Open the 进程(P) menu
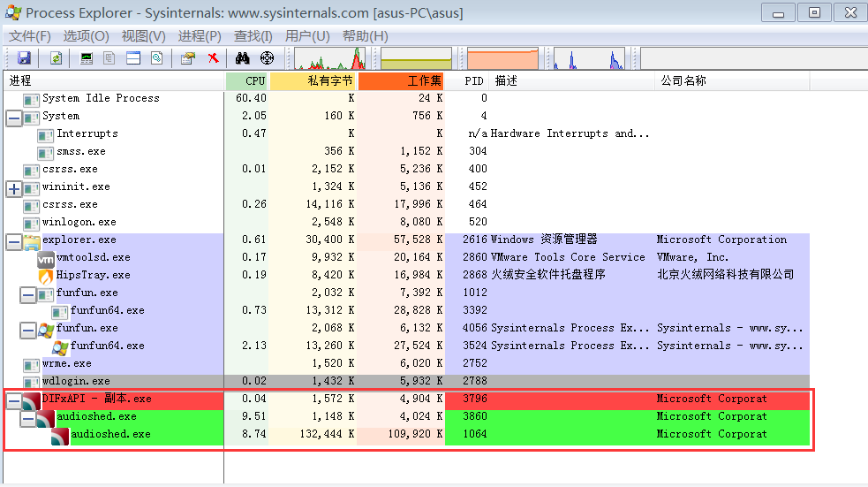Viewport: 868px width, 487px height. click(x=200, y=36)
